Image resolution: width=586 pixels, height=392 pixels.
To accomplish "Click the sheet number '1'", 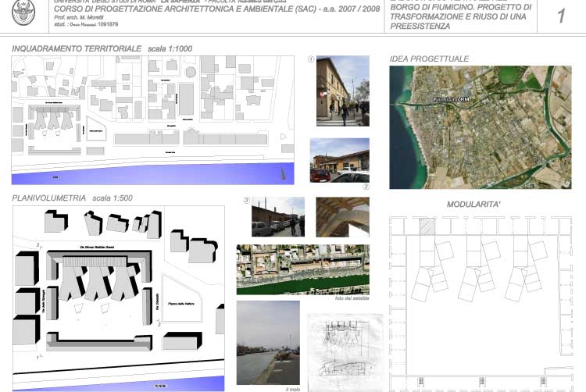I will [x=561, y=16].
